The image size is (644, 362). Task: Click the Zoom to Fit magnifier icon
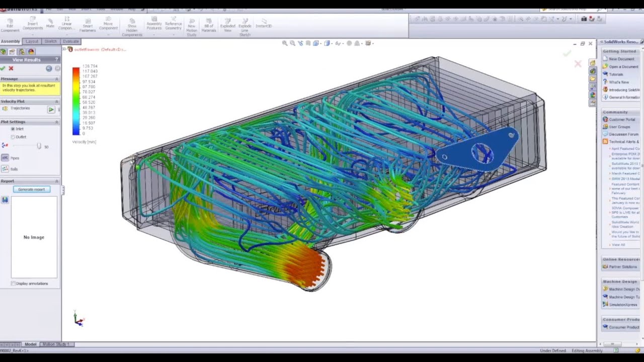point(285,43)
